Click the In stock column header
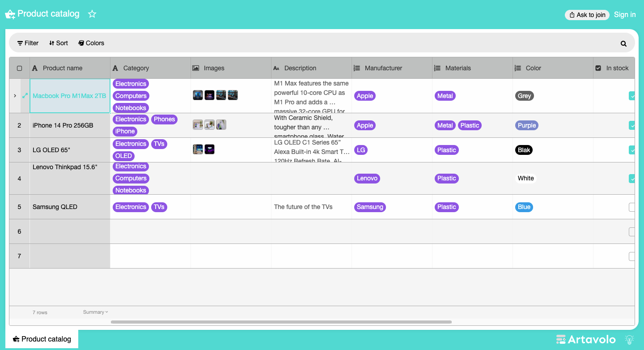The width and height of the screenshot is (644, 350). click(x=614, y=68)
